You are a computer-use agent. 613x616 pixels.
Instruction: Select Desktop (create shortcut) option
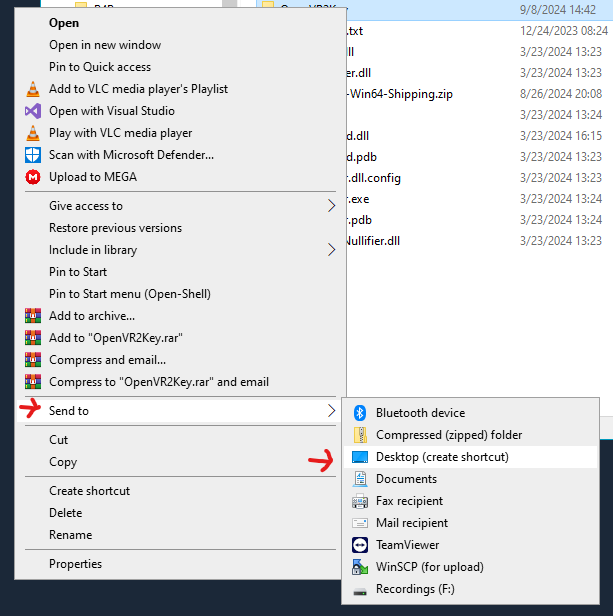(x=442, y=457)
